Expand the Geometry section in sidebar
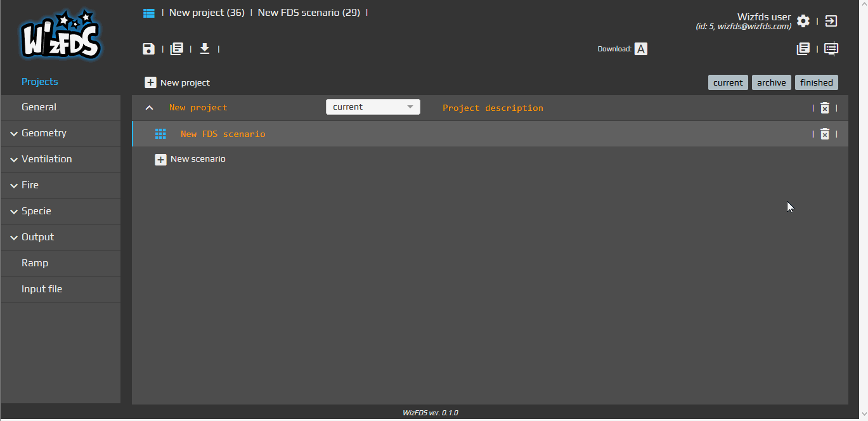The height and width of the screenshot is (421, 868). coord(44,133)
